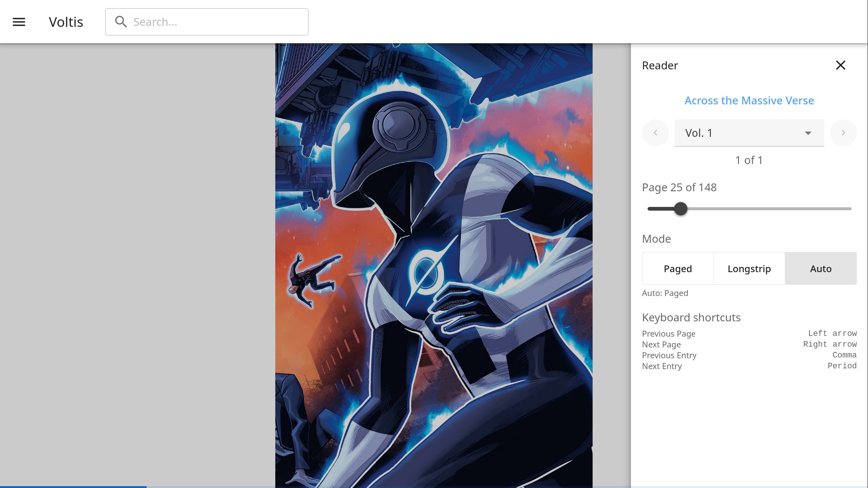868x488 pixels.
Task: Go to next entry chevron
Action: pos(843,133)
